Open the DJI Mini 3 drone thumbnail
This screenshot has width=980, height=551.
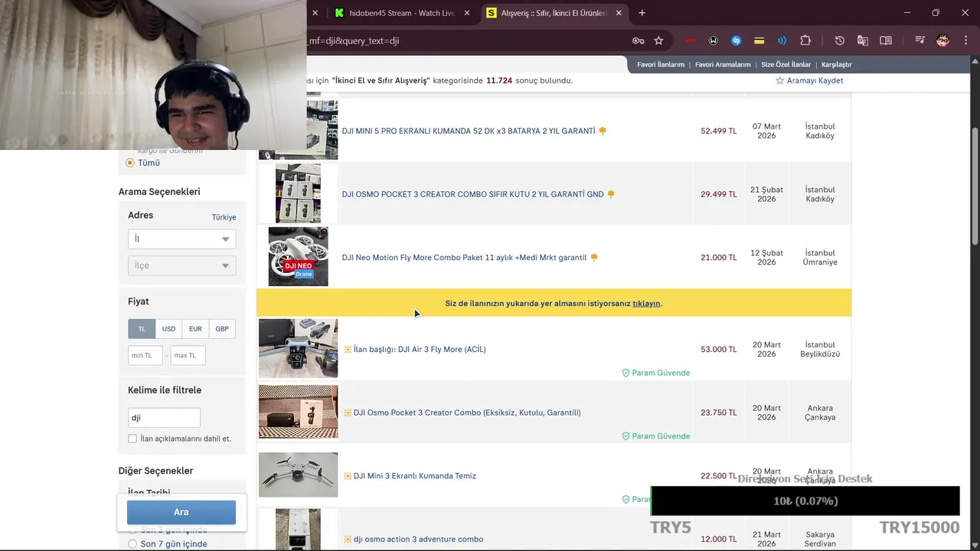pos(298,474)
